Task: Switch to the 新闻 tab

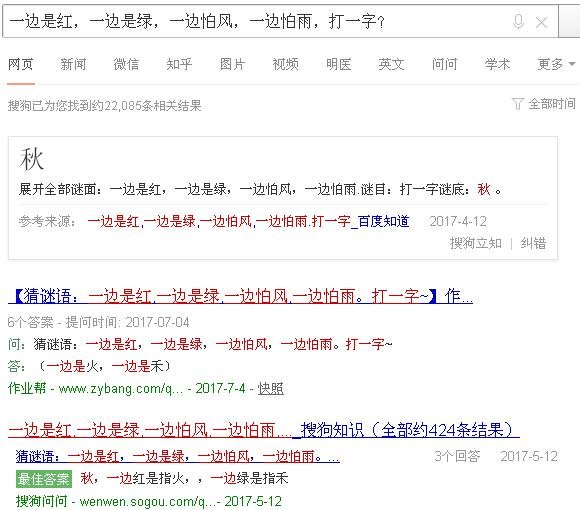Action: coord(73,64)
